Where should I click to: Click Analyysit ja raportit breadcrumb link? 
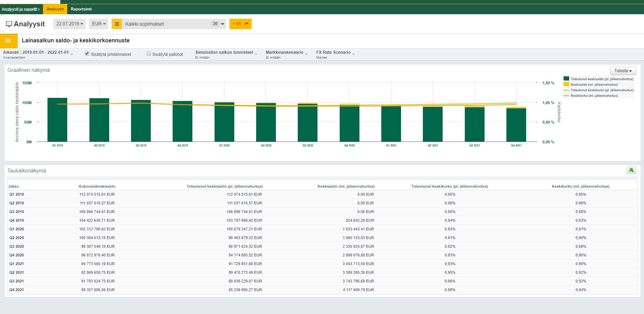pyautogui.click(x=20, y=9)
